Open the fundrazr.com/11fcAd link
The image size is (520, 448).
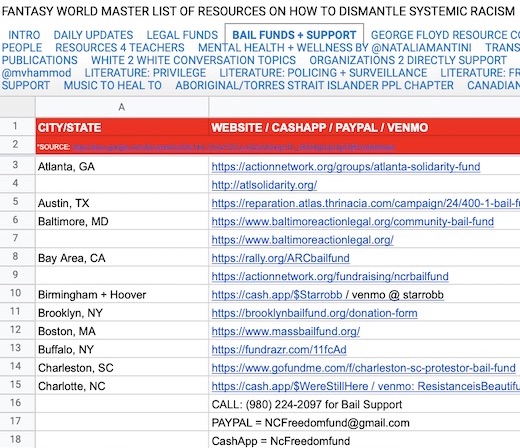279,350
